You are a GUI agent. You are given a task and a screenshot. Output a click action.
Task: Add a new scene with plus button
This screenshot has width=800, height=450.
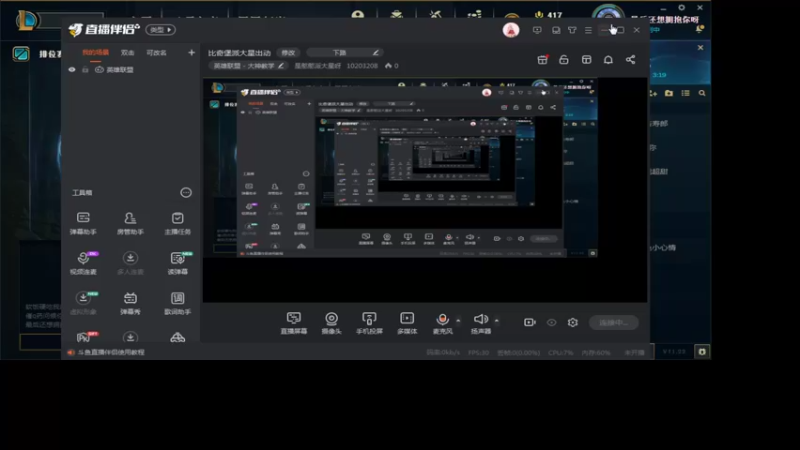coord(191,53)
